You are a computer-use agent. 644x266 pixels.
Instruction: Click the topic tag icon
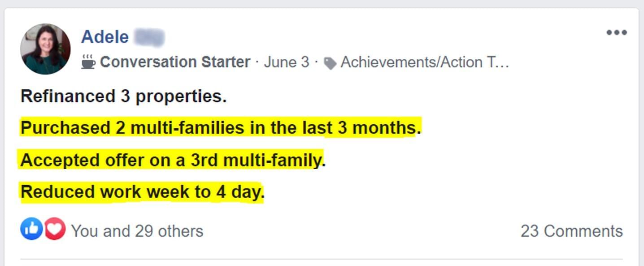point(330,63)
